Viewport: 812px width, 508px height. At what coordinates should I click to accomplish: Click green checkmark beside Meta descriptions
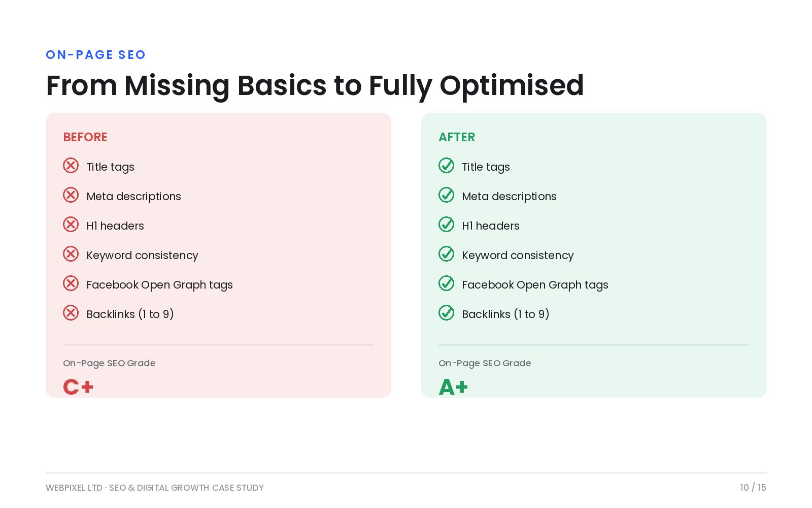pyautogui.click(x=446, y=195)
